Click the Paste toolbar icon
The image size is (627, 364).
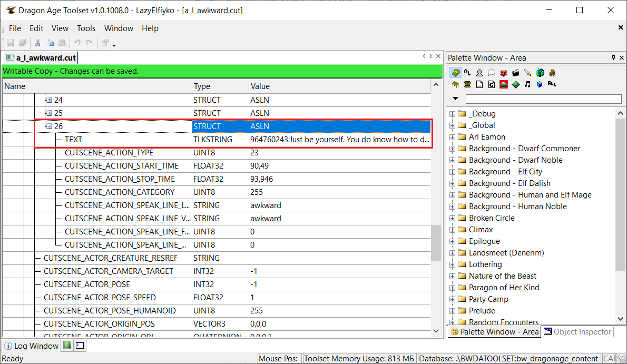pos(62,43)
